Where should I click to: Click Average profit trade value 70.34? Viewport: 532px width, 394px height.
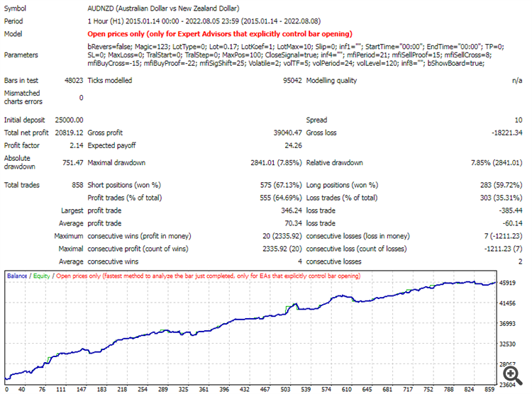pyautogui.click(x=293, y=223)
